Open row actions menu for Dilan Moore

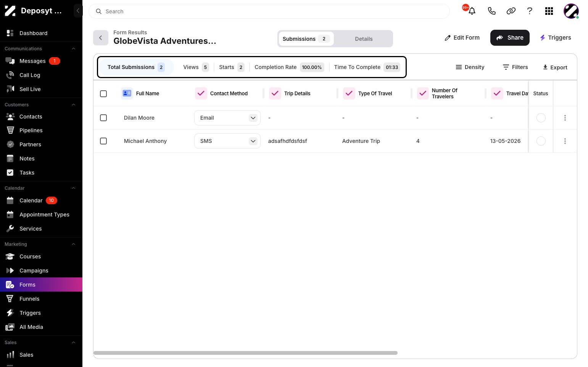565,118
